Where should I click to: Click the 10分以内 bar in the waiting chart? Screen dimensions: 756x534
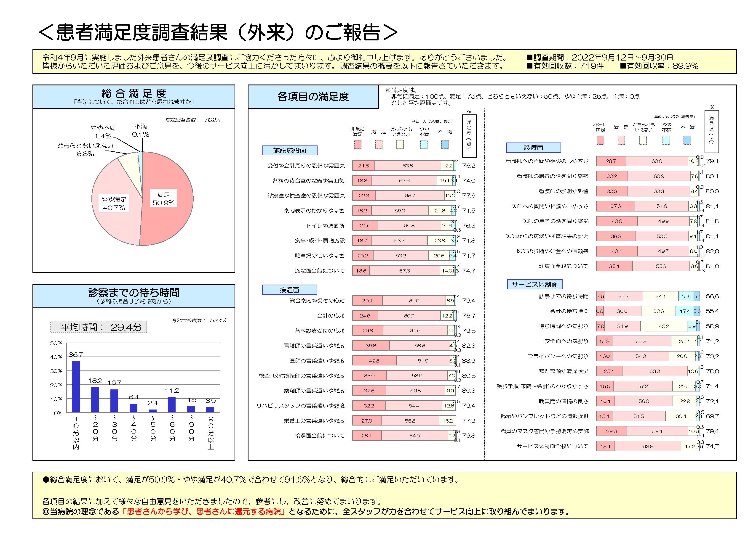tap(76, 387)
